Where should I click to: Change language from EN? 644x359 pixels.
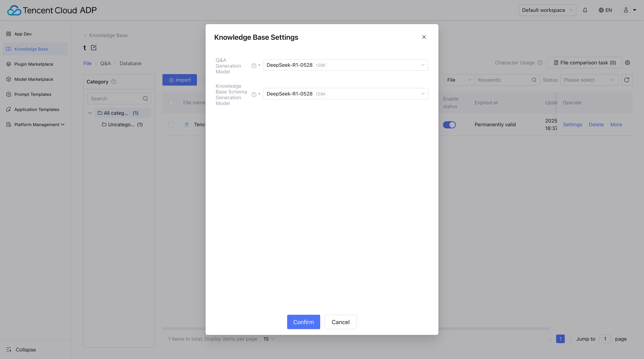605,10
